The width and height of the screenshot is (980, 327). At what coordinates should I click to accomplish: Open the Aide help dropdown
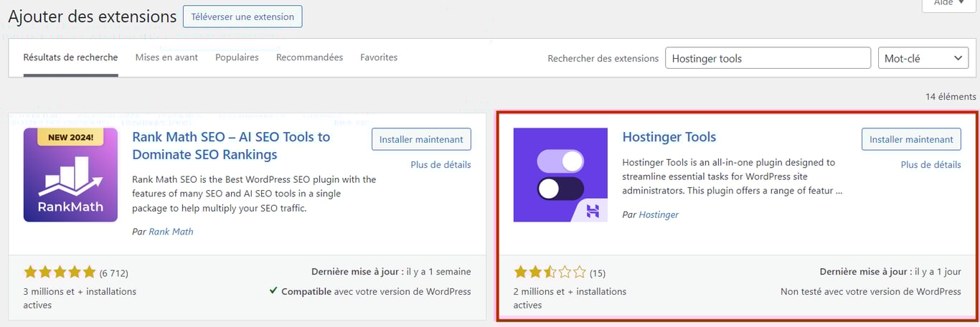click(948, 4)
